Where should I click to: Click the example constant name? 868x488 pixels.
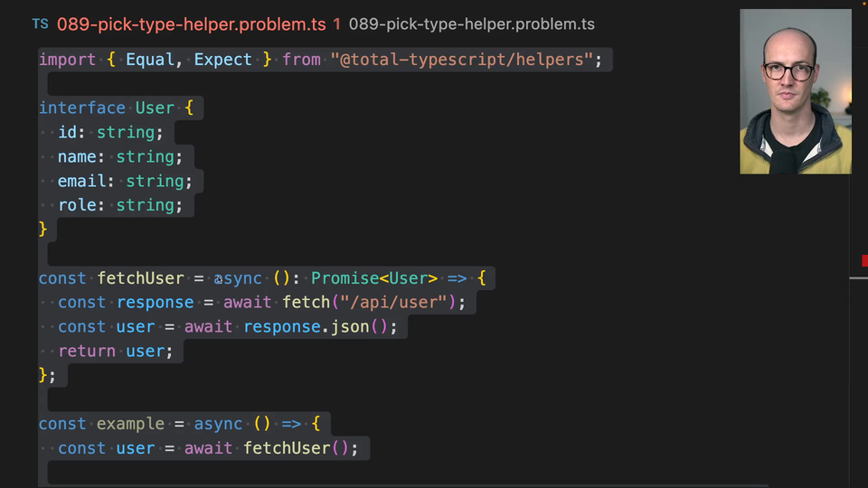pos(130,424)
